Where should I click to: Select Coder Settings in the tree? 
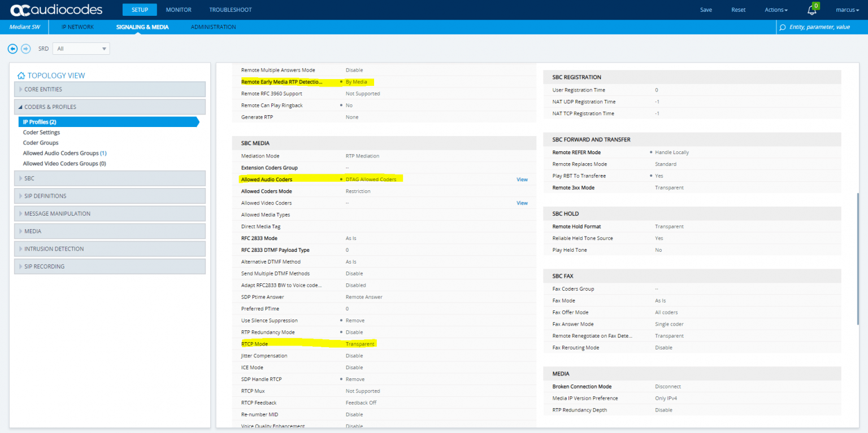[x=41, y=132]
